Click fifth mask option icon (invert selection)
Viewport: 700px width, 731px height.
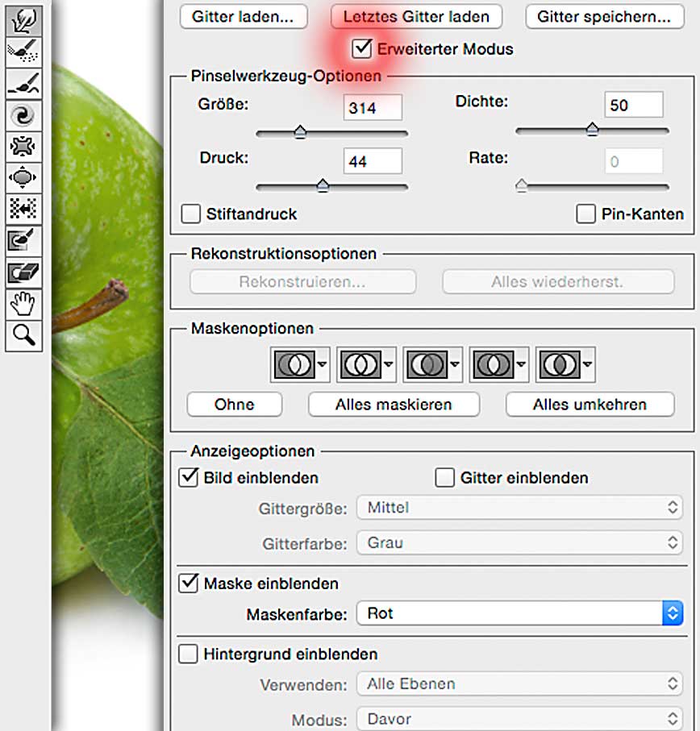(560, 364)
